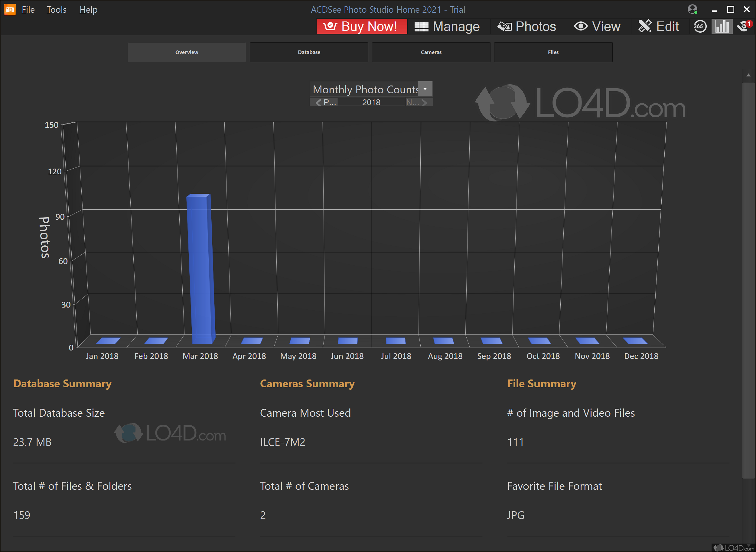Switch to View mode with eye icon
The height and width of the screenshot is (552, 756).
point(597,26)
